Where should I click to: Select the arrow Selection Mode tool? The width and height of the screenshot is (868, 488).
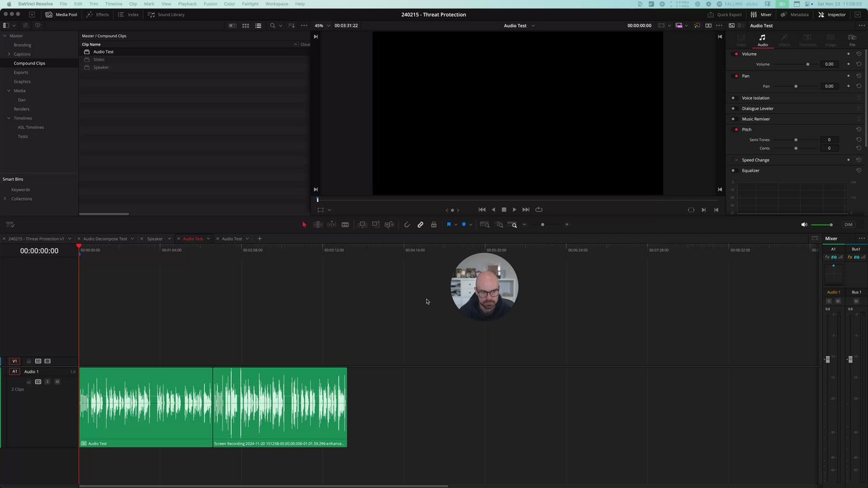(304, 224)
